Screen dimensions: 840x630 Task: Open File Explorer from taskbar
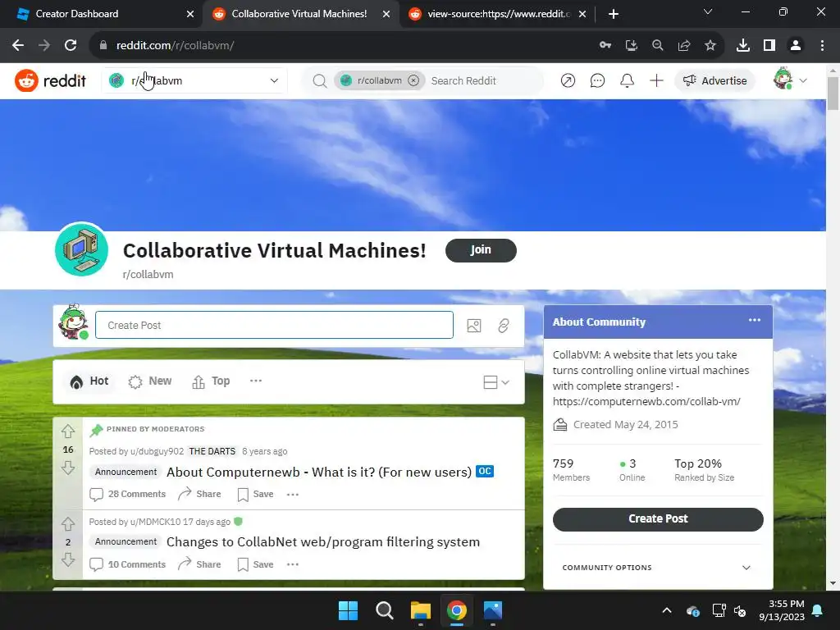[x=421, y=610]
